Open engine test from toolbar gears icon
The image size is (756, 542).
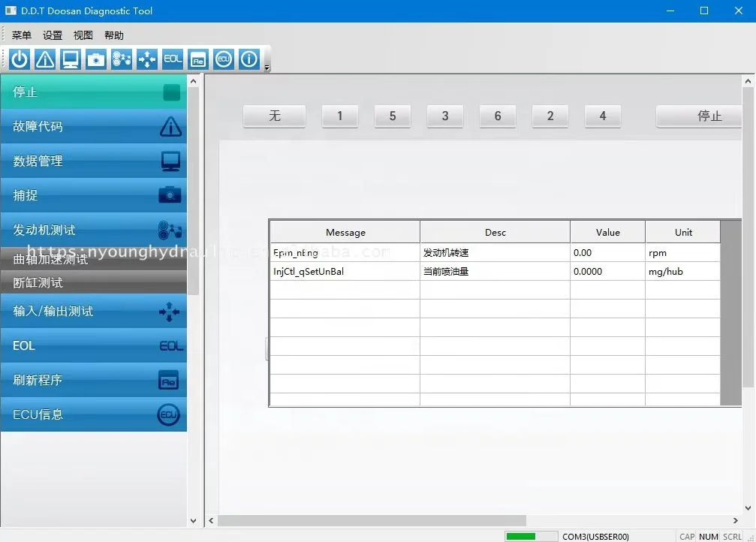[x=122, y=59]
